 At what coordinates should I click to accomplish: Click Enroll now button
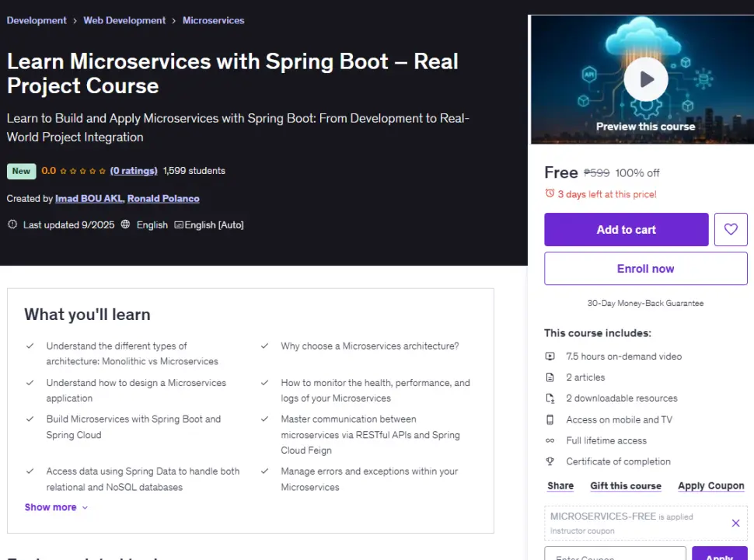pyautogui.click(x=645, y=269)
